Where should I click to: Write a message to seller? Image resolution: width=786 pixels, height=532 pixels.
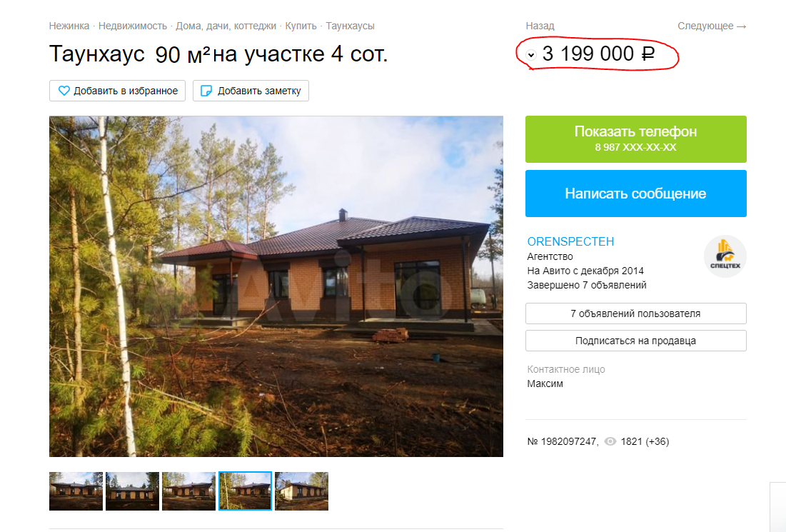(635, 194)
